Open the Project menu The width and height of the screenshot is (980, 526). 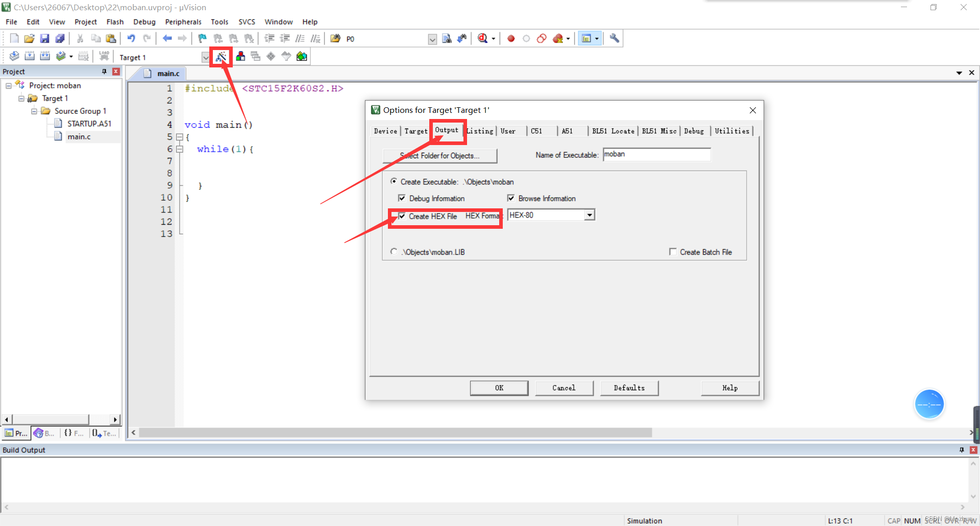(85, 22)
